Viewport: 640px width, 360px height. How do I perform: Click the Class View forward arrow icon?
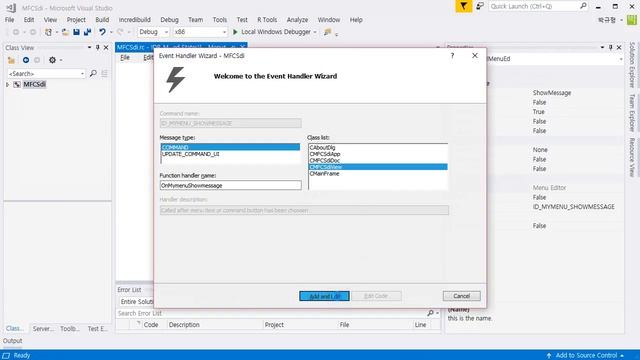[37, 60]
